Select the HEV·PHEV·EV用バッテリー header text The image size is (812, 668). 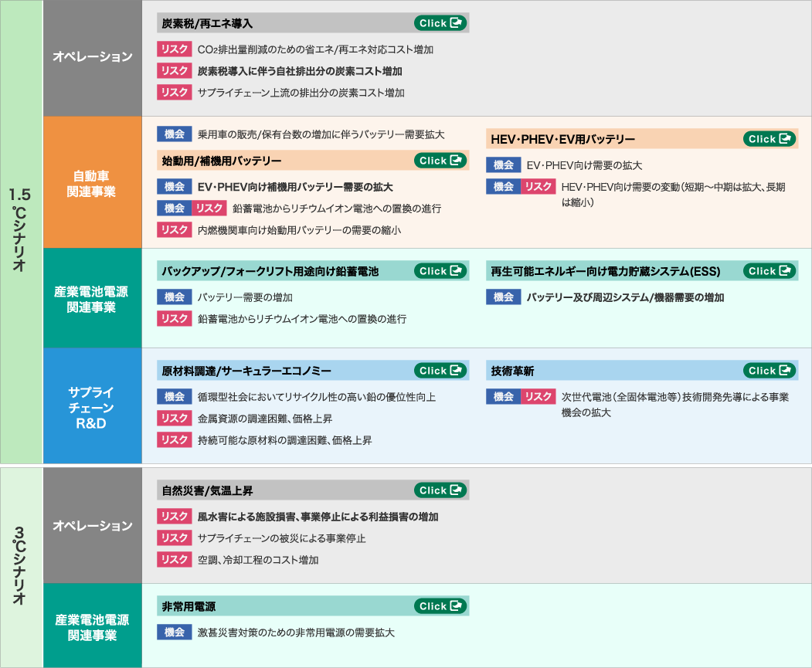point(563,139)
